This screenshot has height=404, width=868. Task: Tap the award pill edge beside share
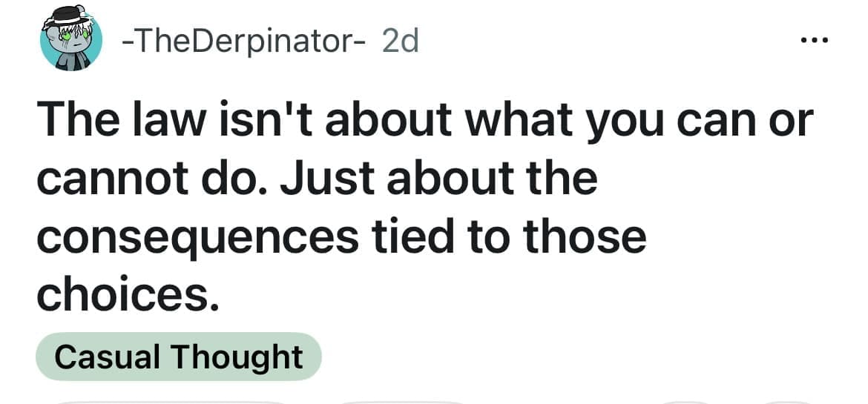pos(686,402)
